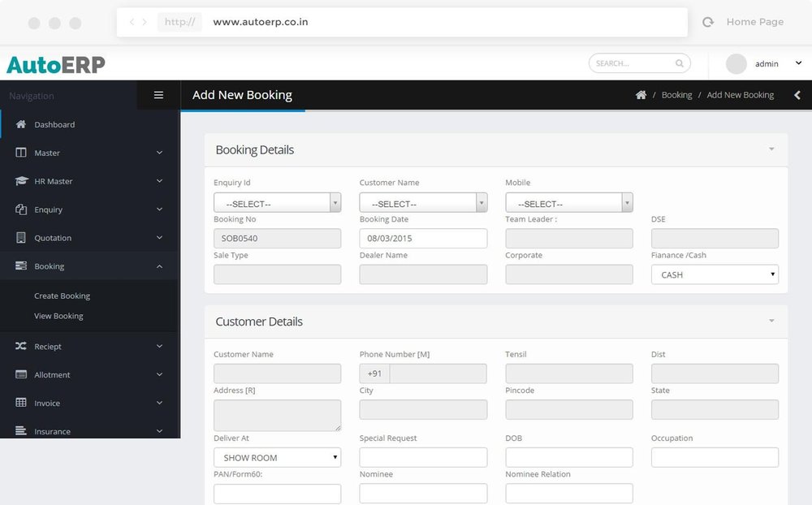Expand the Enquiry menu chevron
Viewport: 812px width, 505px height.
point(159,209)
